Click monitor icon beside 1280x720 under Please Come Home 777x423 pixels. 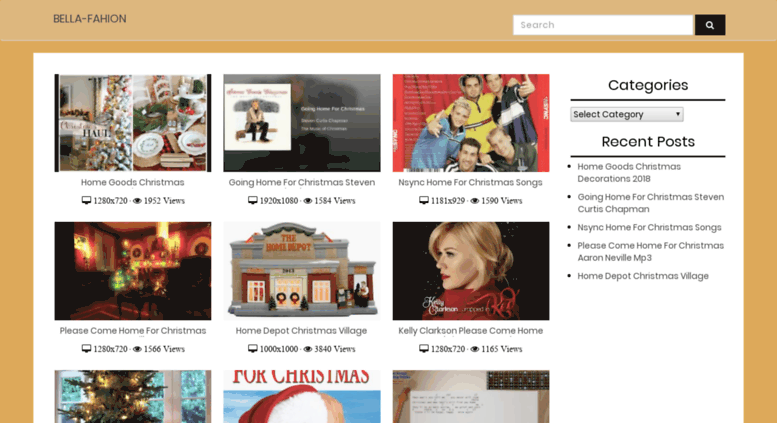click(x=86, y=349)
